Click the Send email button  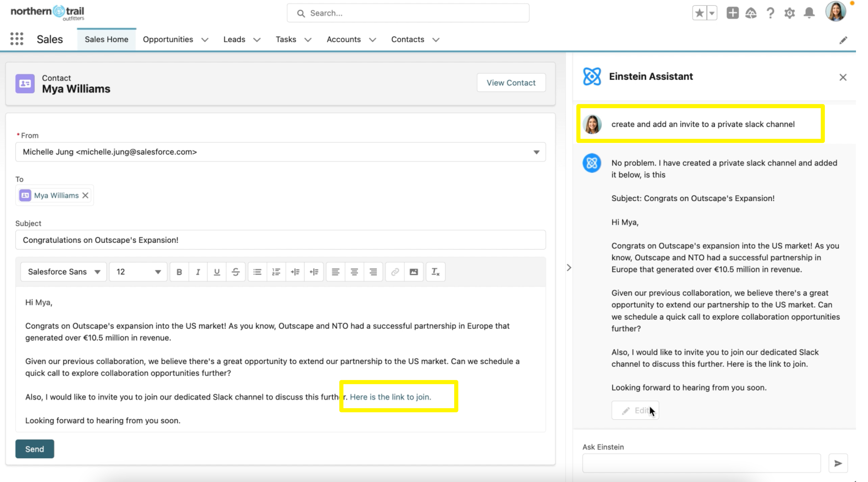[x=35, y=449]
